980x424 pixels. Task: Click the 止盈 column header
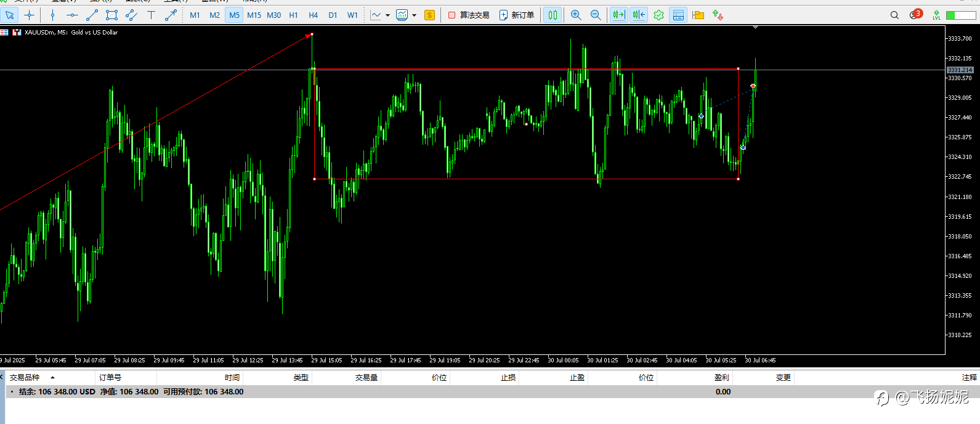tap(577, 377)
